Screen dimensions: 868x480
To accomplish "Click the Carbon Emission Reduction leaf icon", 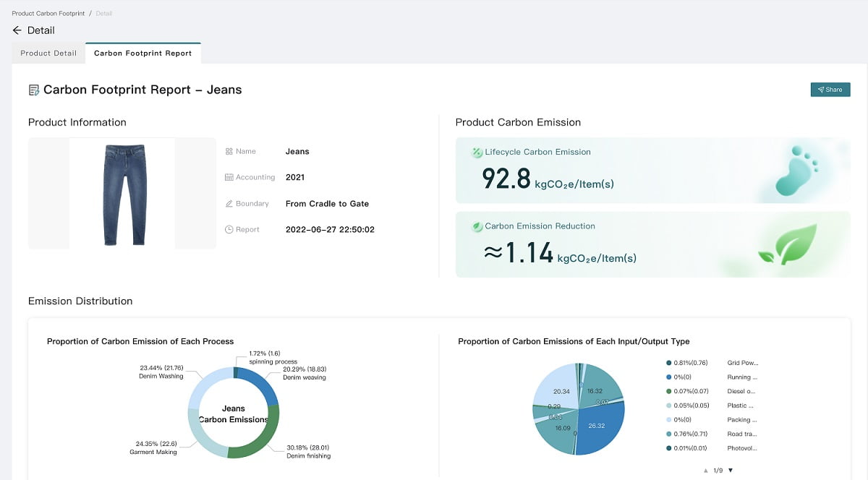I will tap(477, 226).
